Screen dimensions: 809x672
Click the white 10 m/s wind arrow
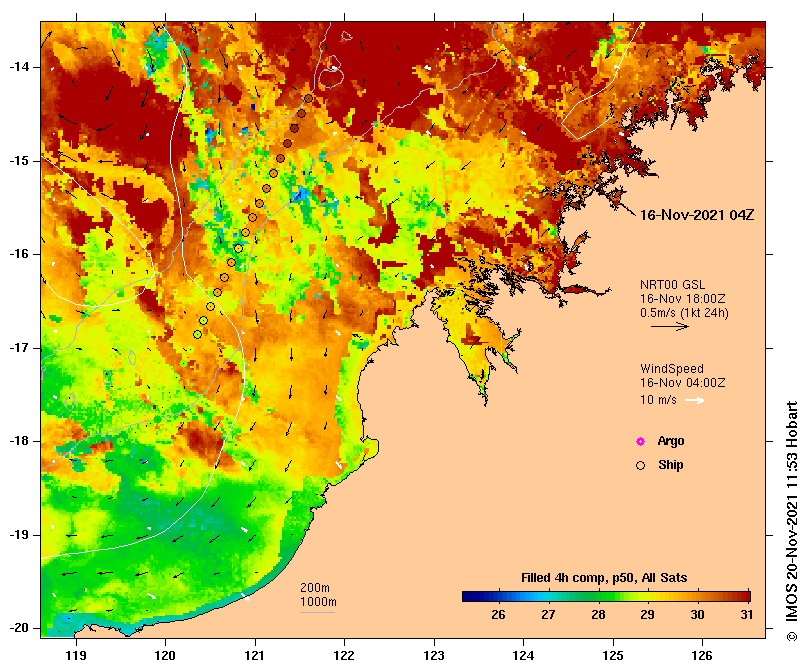point(694,400)
